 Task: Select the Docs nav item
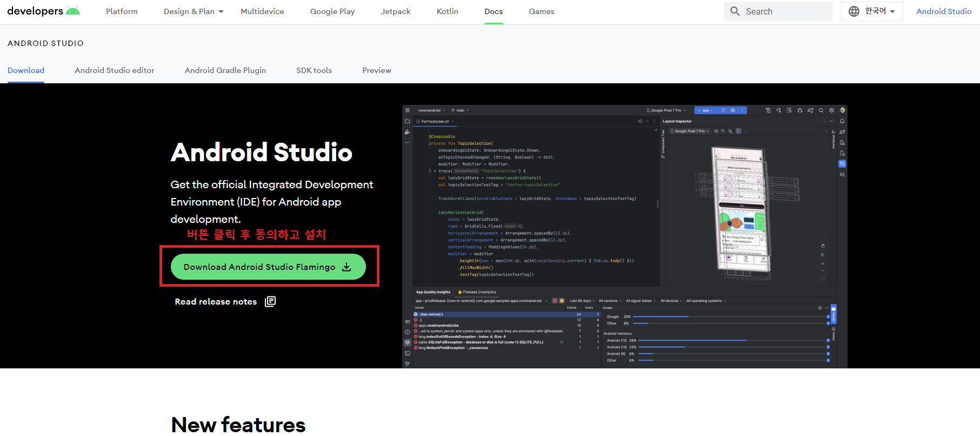(494, 11)
